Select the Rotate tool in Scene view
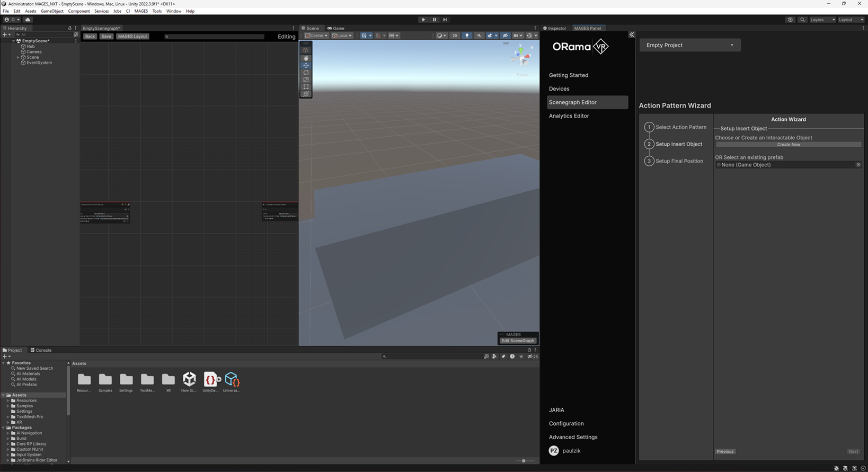 pyautogui.click(x=306, y=73)
